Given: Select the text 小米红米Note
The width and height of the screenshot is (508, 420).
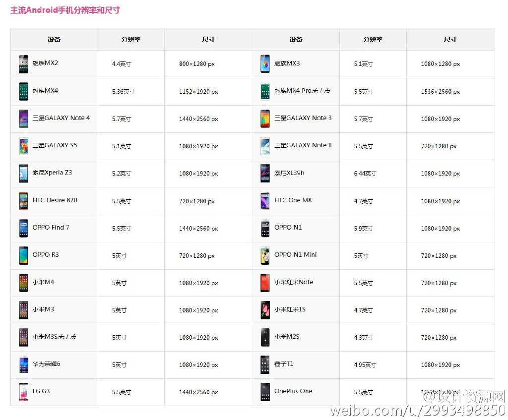Looking at the screenshot, I should coord(294,282).
